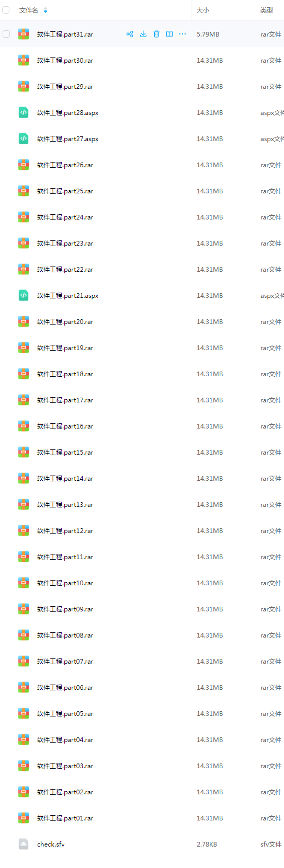Click the gray icon of check.sfv

[x=24, y=844]
